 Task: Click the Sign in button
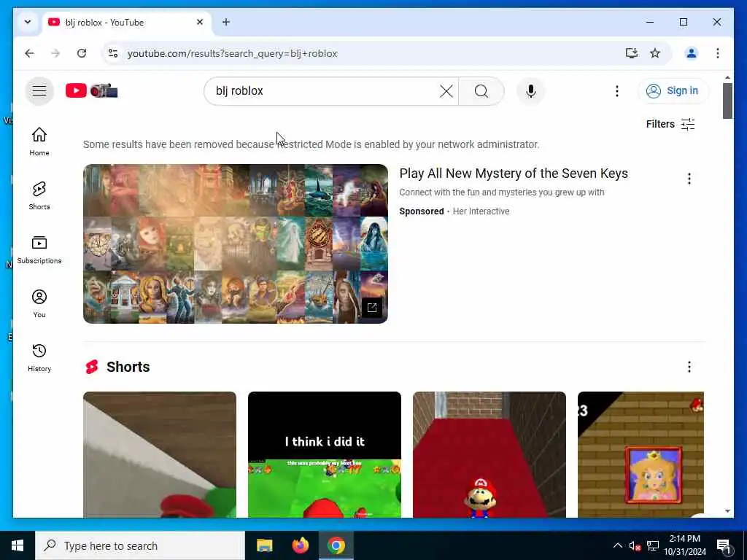click(x=673, y=91)
